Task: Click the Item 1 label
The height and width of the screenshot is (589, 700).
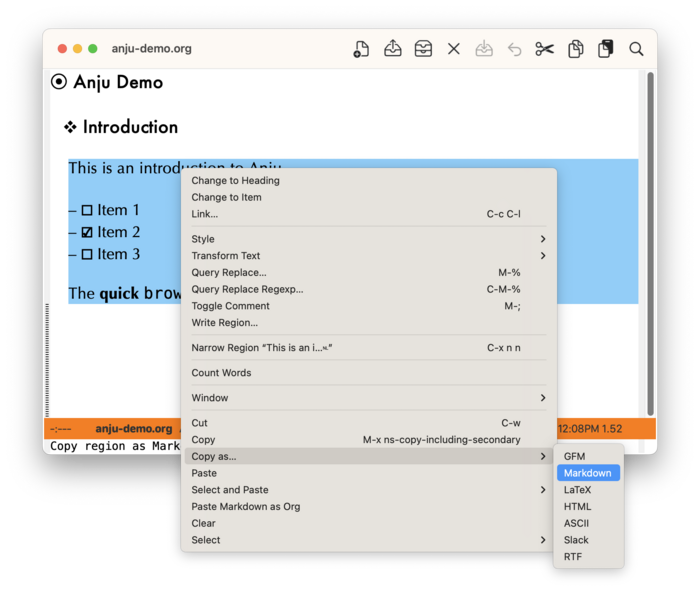Action: [118, 210]
